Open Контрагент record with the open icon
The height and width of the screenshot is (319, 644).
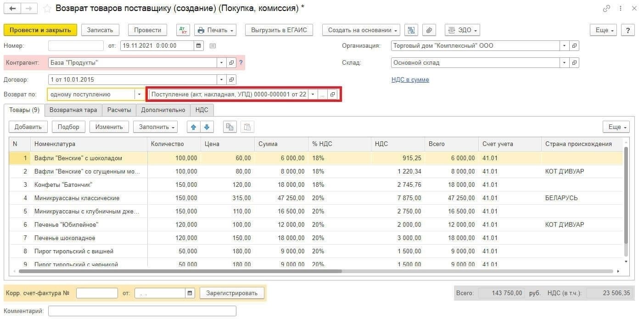tap(232, 63)
